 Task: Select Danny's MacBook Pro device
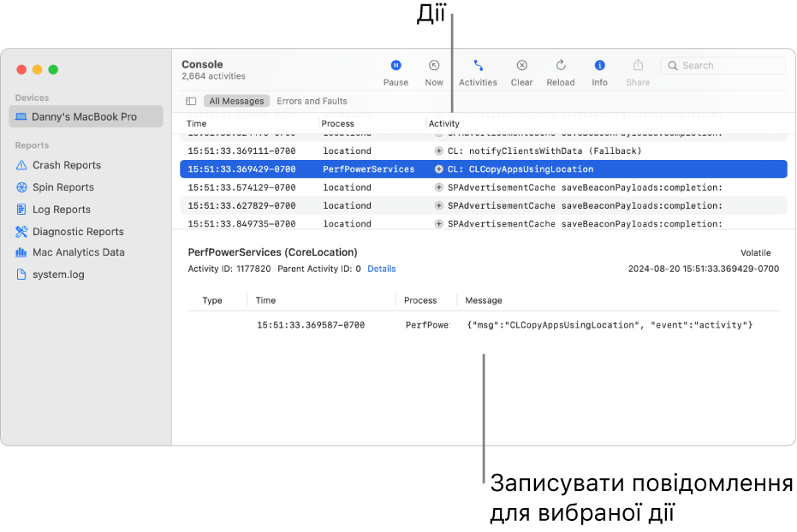pos(86,117)
